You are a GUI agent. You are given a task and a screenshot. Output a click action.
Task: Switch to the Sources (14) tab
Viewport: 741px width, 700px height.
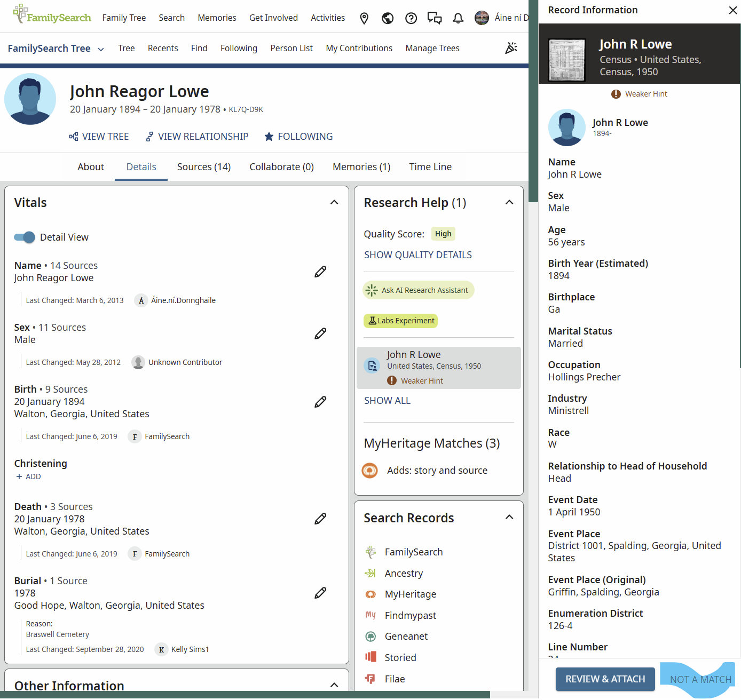coord(204,167)
